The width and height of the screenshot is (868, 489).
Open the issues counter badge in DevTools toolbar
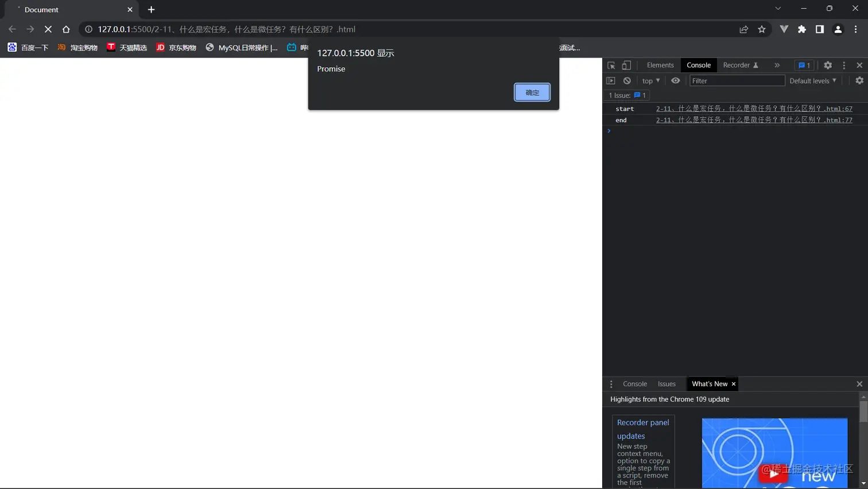pos(804,66)
